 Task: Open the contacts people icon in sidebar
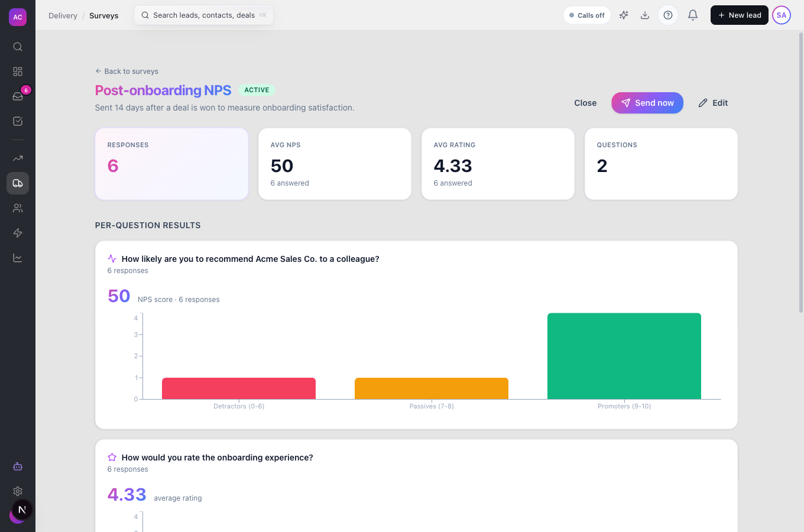pyautogui.click(x=18, y=208)
